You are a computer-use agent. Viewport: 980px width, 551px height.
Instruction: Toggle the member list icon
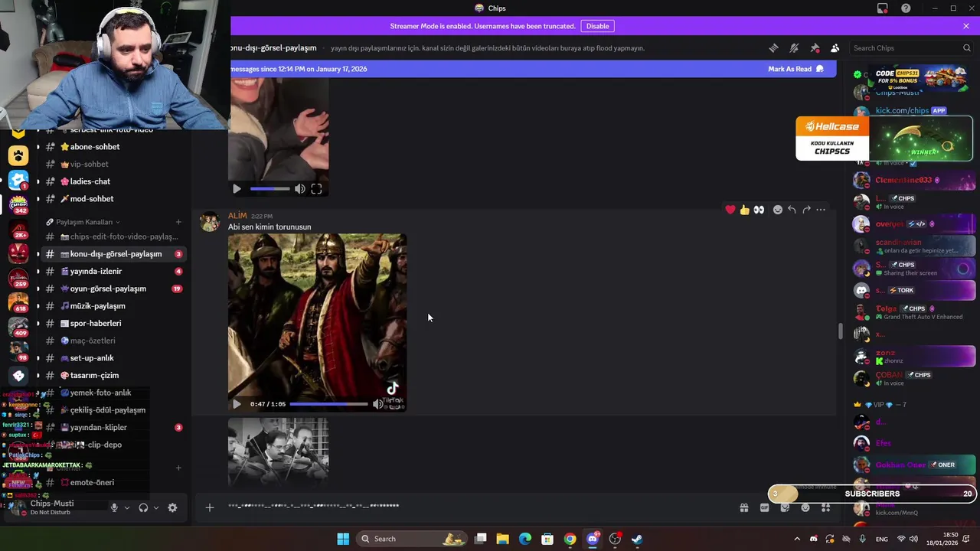tap(835, 47)
